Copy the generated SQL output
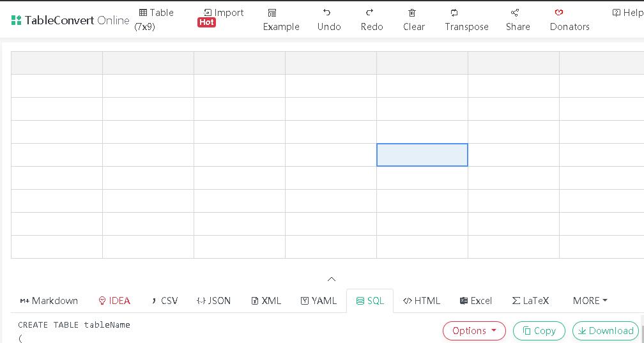644x343 pixels. (x=539, y=331)
